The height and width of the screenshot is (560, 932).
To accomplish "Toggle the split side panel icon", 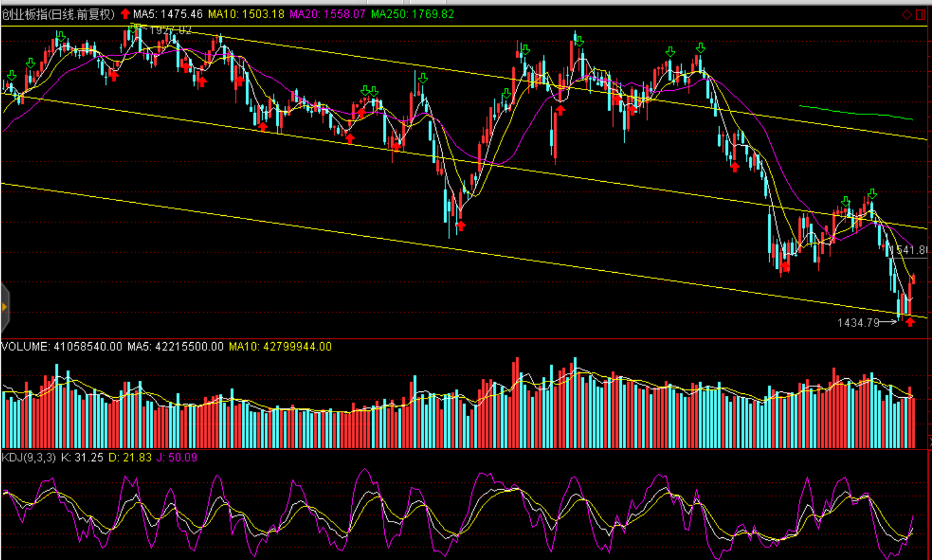I will 920,15.
